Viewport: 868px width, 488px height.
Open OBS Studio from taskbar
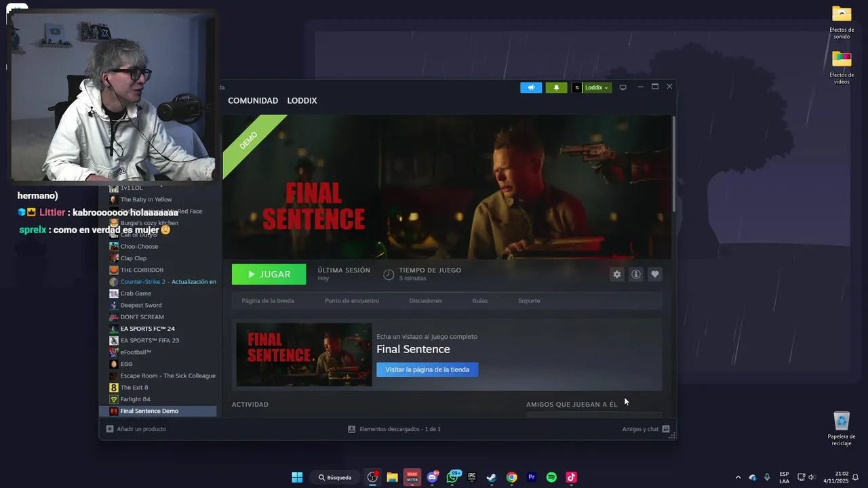[x=372, y=477]
